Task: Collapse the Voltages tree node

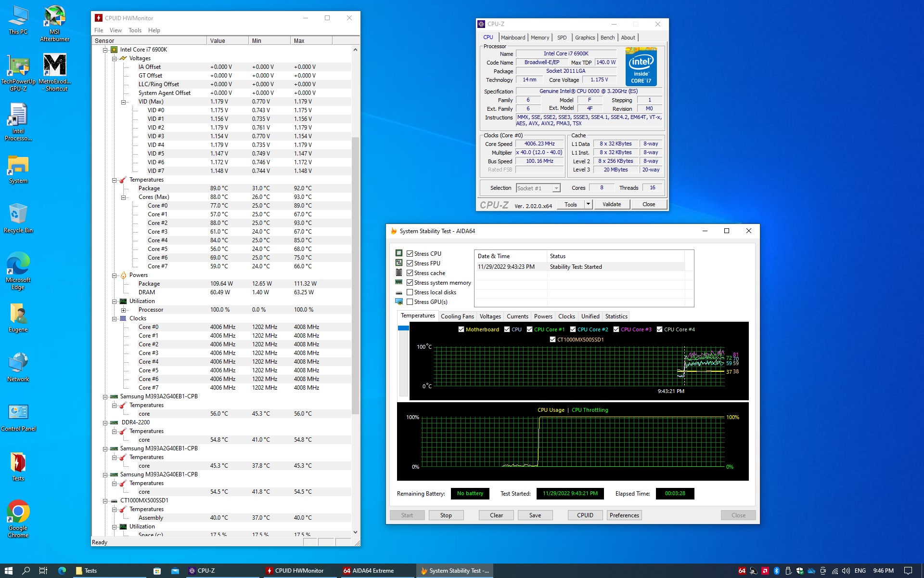Action: [x=115, y=59]
